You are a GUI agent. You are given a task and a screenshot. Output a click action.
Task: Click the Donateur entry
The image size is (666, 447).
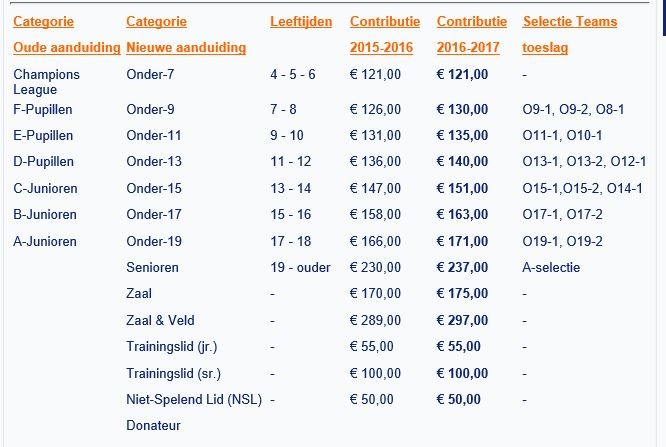pyautogui.click(x=154, y=425)
